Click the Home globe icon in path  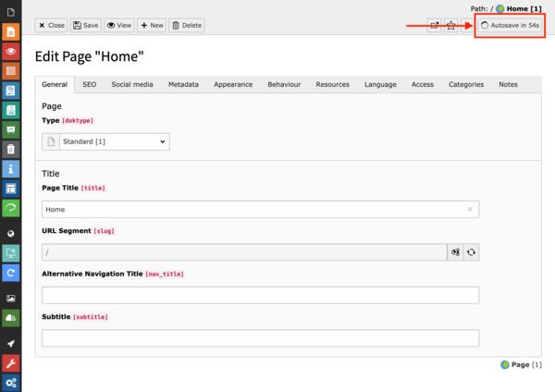[x=500, y=9]
